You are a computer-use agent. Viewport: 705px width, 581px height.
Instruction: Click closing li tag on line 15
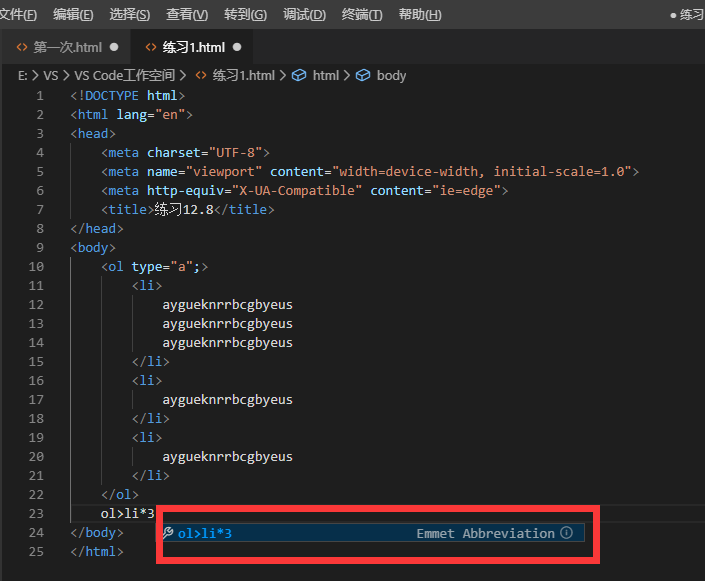151,362
